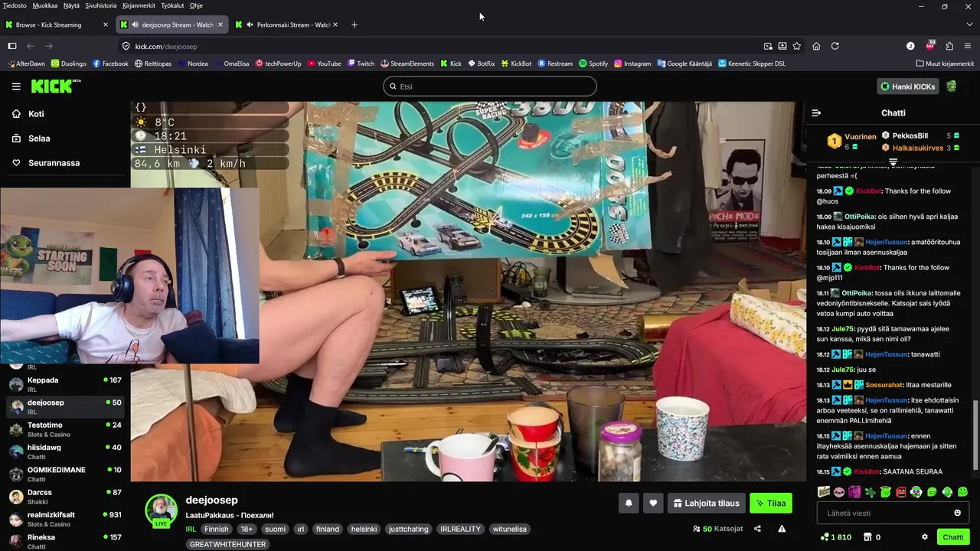Open the StreamElements bookmark
This screenshot has height=551, width=980.
click(x=407, y=64)
